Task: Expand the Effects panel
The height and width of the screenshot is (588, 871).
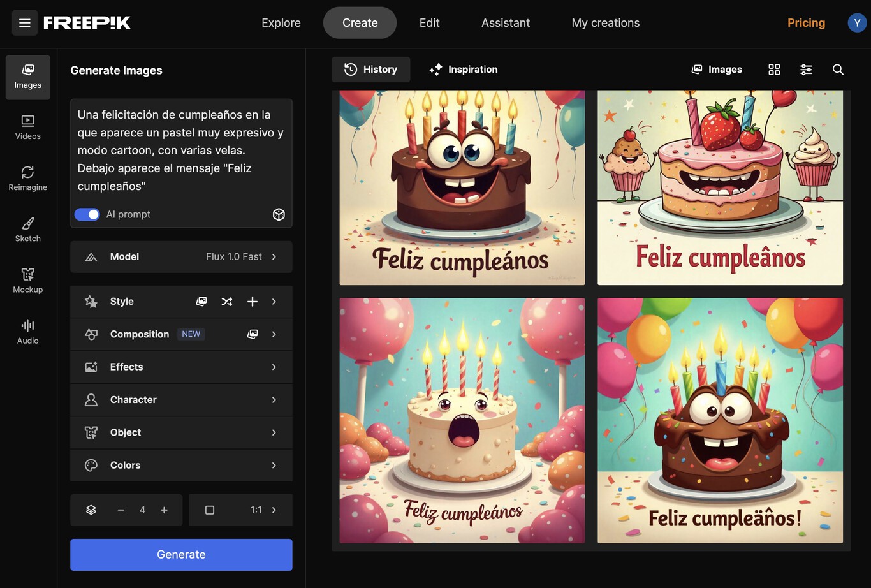Action: click(x=181, y=367)
